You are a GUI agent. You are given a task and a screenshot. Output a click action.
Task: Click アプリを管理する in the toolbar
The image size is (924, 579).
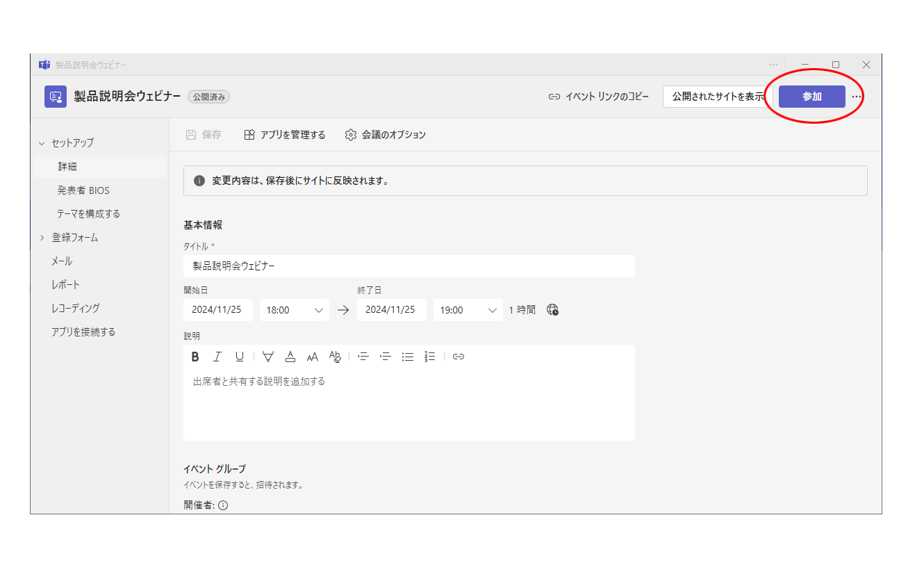tap(285, 134)
